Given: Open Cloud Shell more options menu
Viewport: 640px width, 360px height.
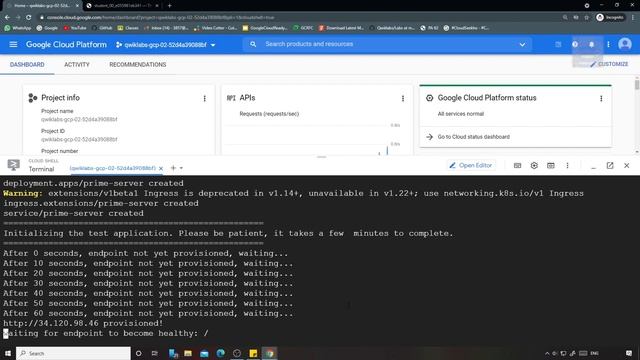Looking at the screenshot, I should tap(567, 165).
